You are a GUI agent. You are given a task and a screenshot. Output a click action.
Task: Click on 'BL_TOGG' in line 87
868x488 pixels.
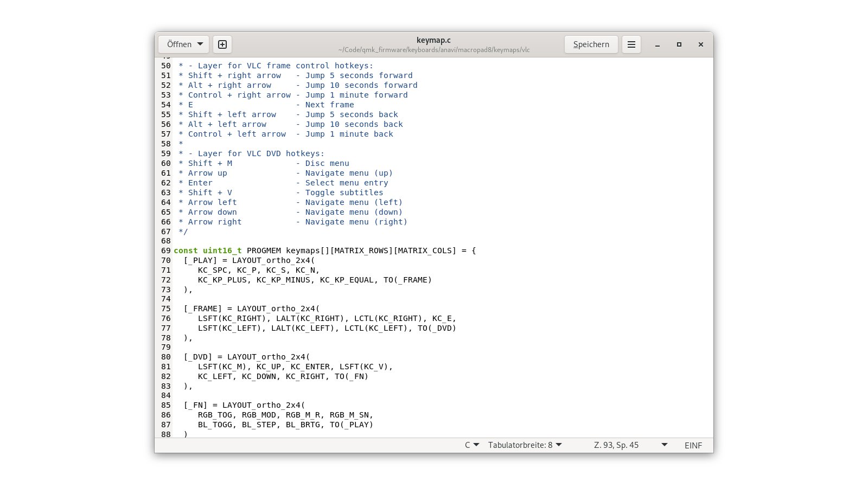pyautogui.click(x=215, y=425)
